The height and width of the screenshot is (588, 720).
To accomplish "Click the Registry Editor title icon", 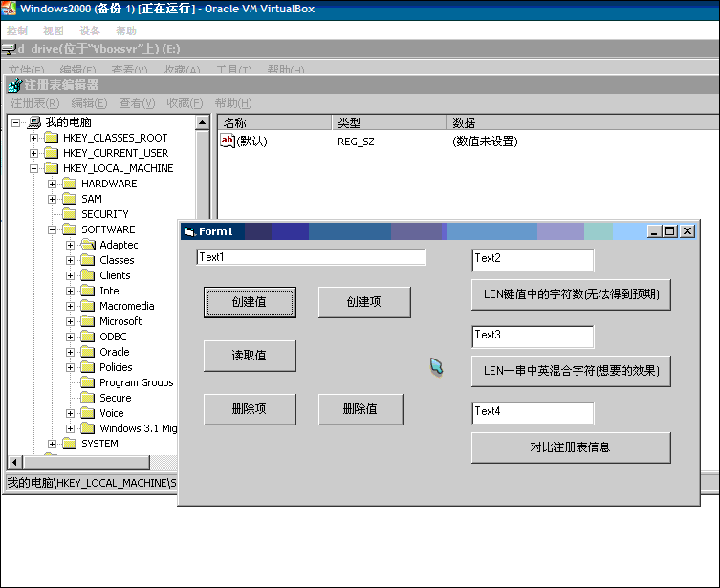I will [x=15, y=85].
